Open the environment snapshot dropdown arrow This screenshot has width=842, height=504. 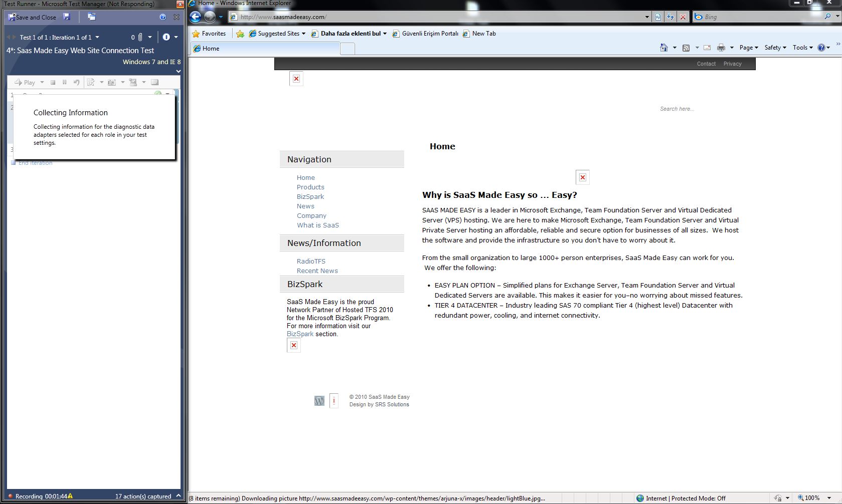pos(144,82)
